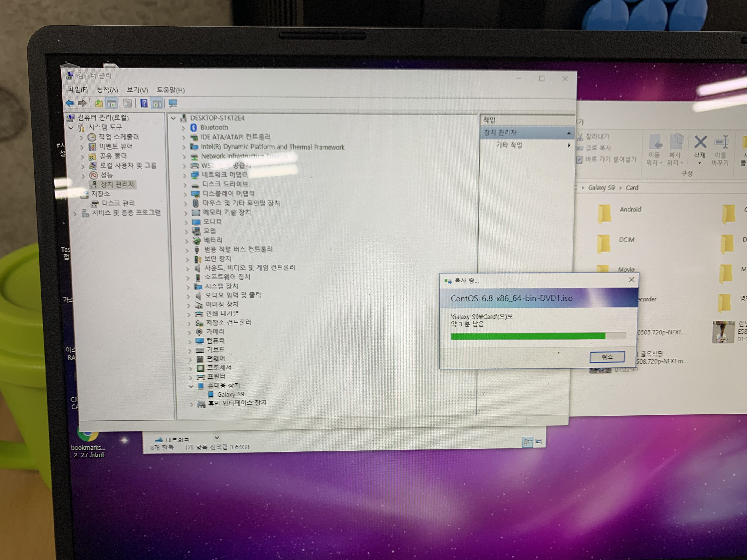Open the 기타 작업 submenu arrow
The image size is (747, 560).
(569, 146)
